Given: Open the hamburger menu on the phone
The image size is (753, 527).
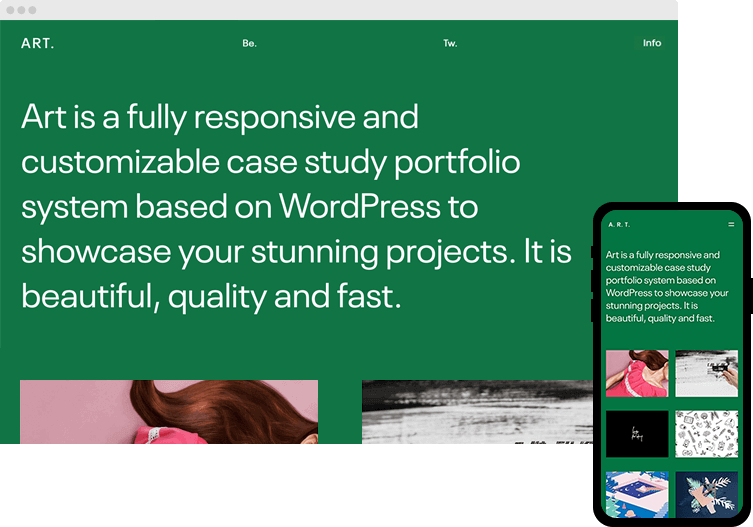Looking at the screenshot, I should pyautogui.click(x=731, y=225).
